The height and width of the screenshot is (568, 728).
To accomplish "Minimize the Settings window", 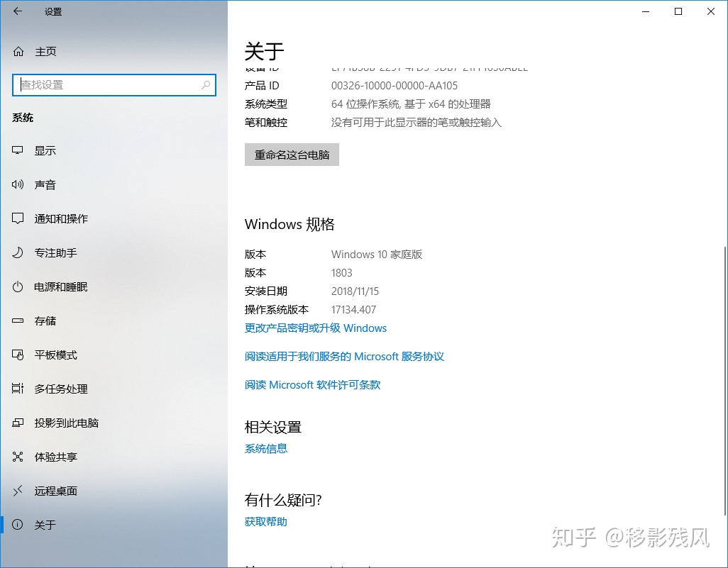I will [x=646, y=11].
